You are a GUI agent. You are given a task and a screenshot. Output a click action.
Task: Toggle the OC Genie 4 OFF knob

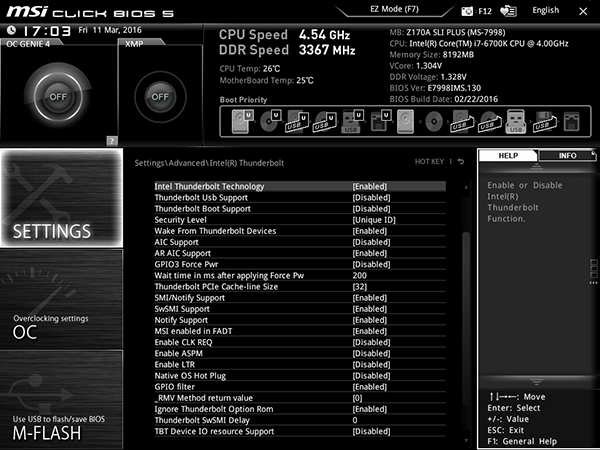(58, 96)
